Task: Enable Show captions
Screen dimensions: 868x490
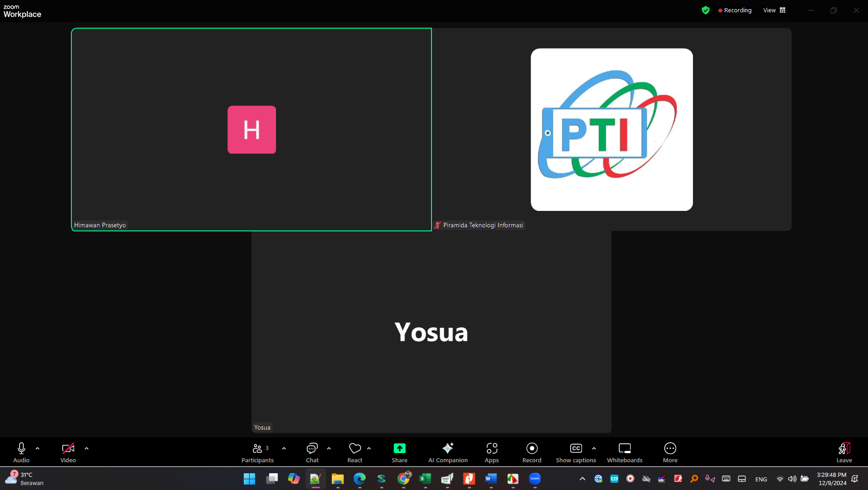Action: point(576,452)
